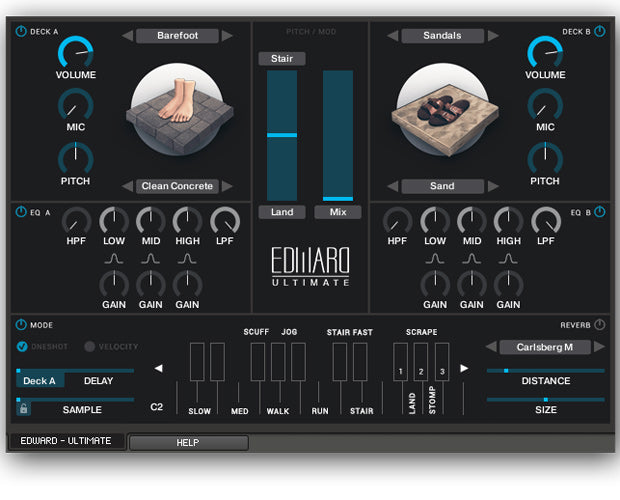This screenshot has height=500, width=620.
Task: Click the Deck A volume knob
Action: tap(76, 52)
